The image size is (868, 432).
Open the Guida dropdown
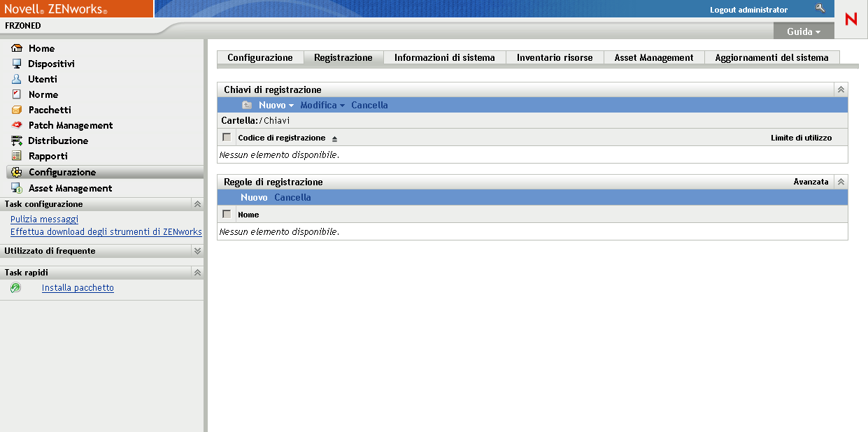point(803,31)
